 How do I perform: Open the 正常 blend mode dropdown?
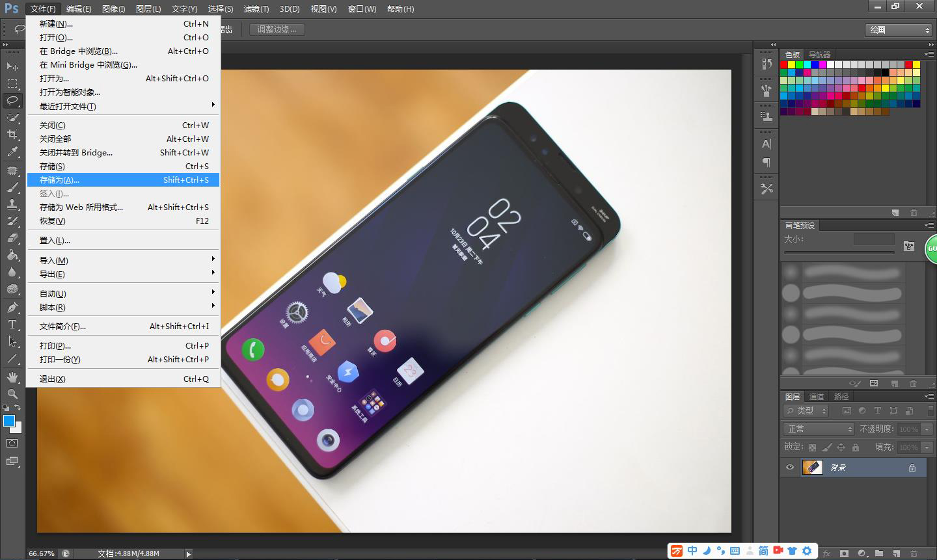point(819,429)
